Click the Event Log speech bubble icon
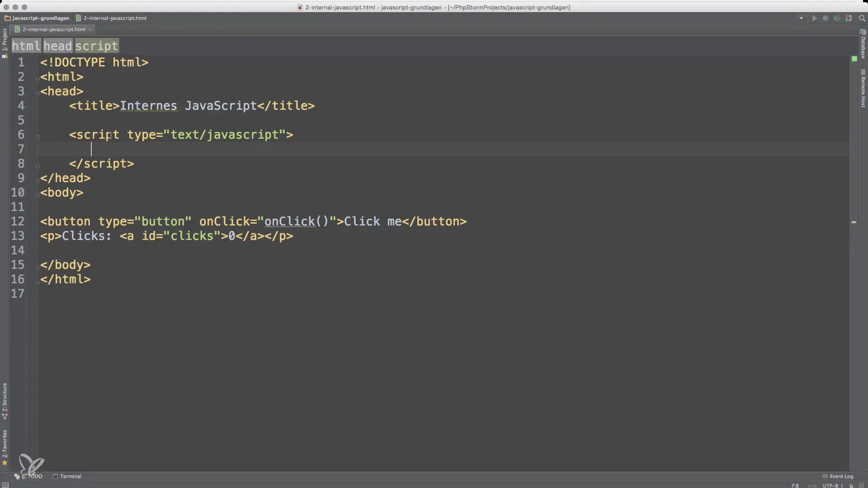The height and width of the screenshot is (488, 868). point(825,476)
